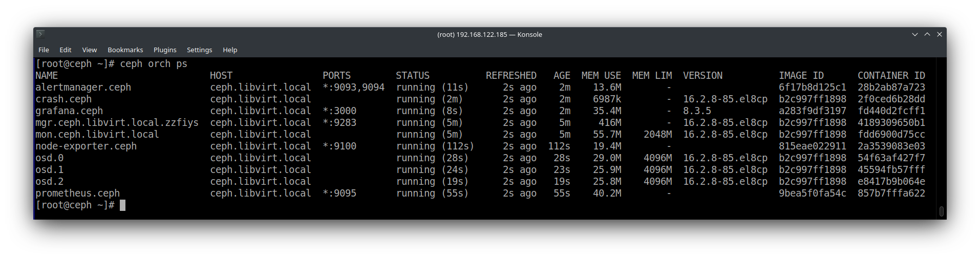Click the *:9283 port value
Image resolution: width=980 pixels, height=259 pixels.
339,123
